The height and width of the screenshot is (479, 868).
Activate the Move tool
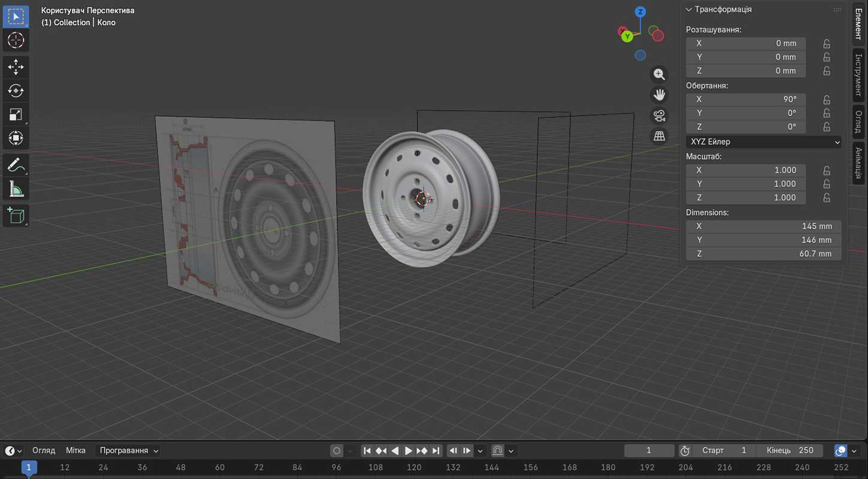(16, 66)
